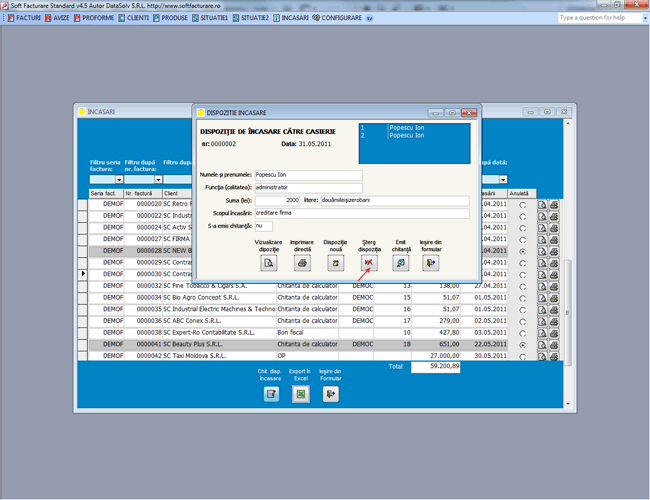The height and width of the screenshot is (500, 650).
Task: Toggle Anulată radio for row 0000020
Action: (x=523, y=205)
